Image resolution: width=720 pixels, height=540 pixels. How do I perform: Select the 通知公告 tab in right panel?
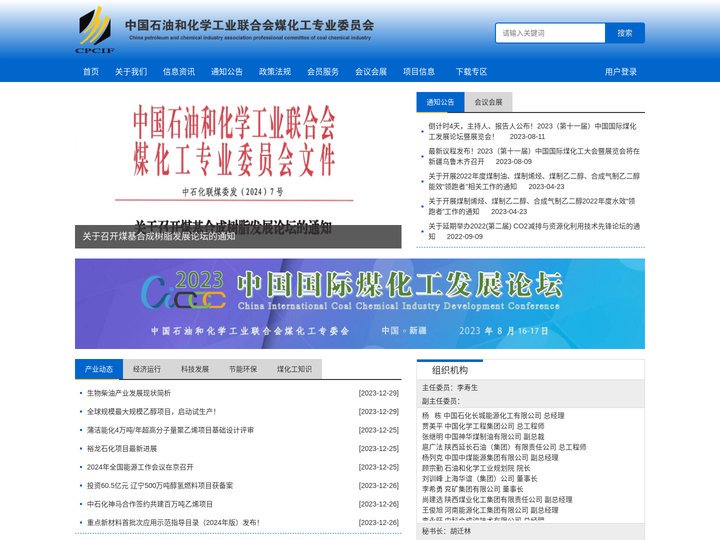(x=440, y=102)
